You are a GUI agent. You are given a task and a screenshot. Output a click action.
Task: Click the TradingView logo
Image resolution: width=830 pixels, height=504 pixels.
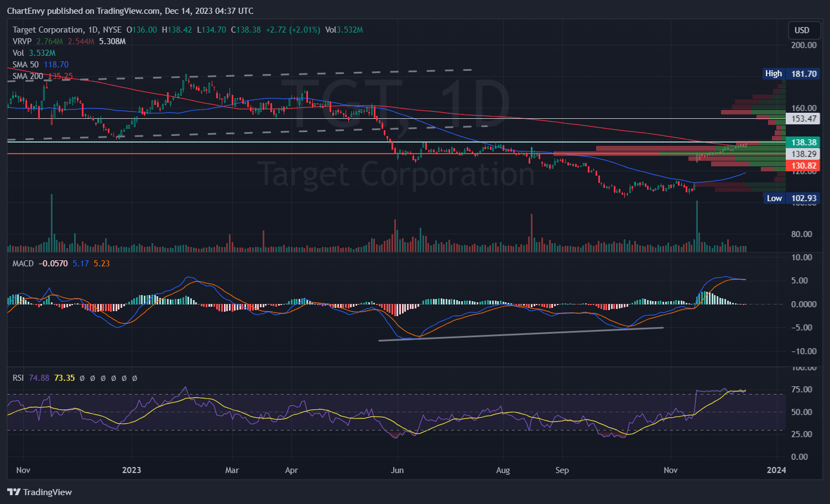click(x=40, y=492)
